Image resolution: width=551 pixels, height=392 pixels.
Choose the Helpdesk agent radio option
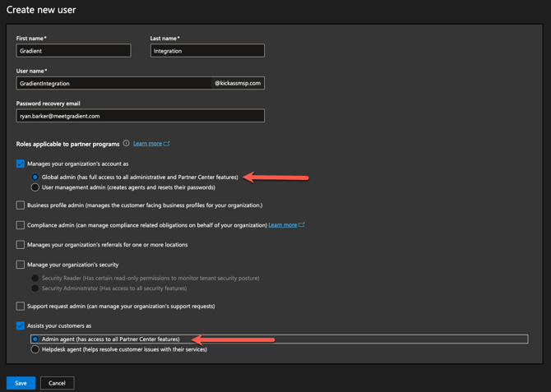pyautogui.click(x=35, y=349)
